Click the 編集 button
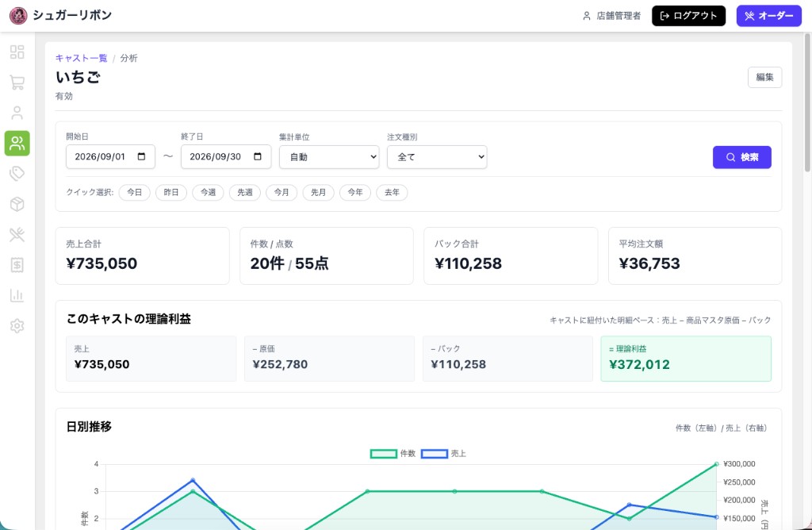 tap(765, 77)
